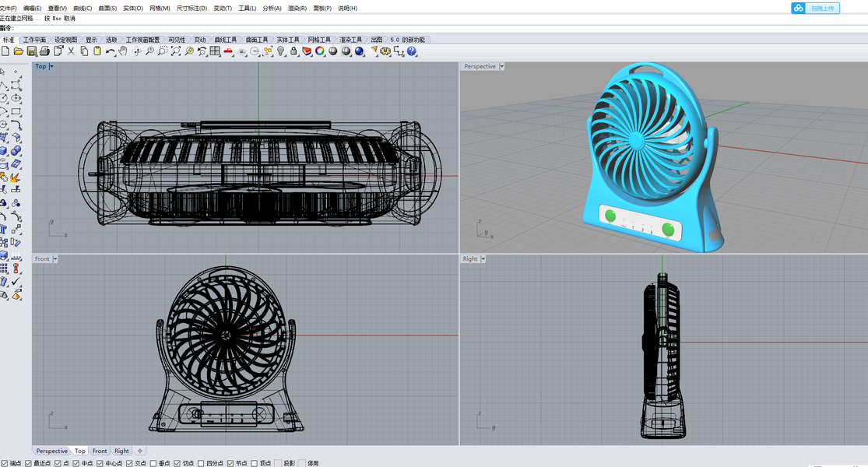This screenshot has width=868, height=467.
Task: Select the rectangle tool in left sidebar
Action: pyautogui.click(x=16, y=111)
